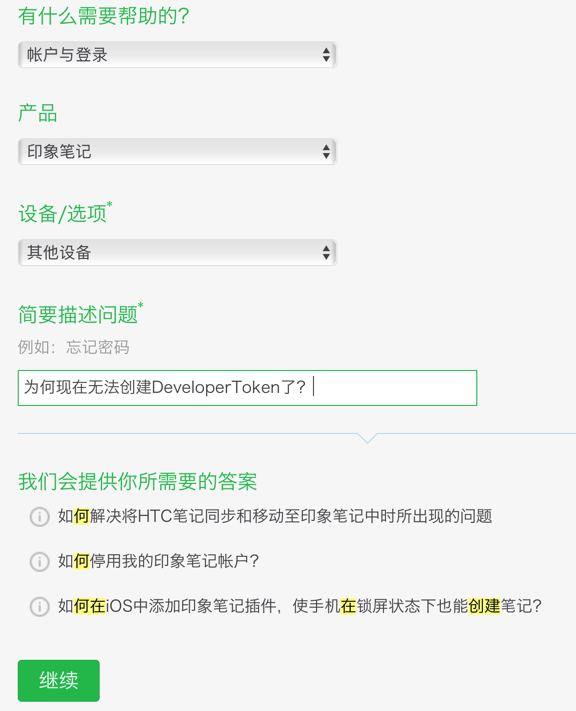
Task: Click the green 继续 button
Action: click(59, 681)
